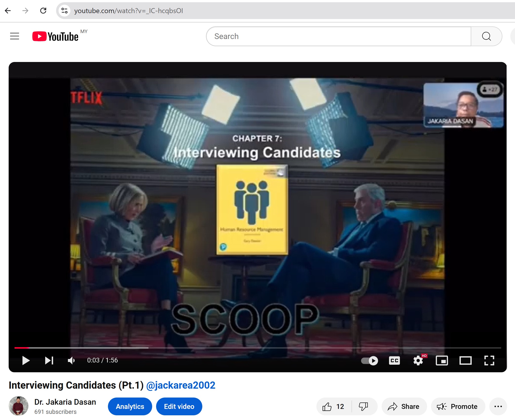Go back to the previous browser page

[8, 11]
